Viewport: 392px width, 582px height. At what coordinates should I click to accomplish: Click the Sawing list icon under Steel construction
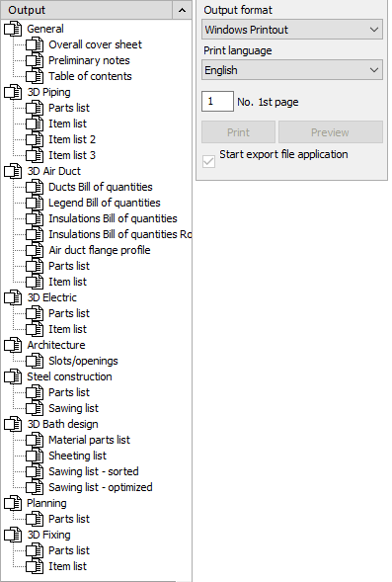click(35, 408)
